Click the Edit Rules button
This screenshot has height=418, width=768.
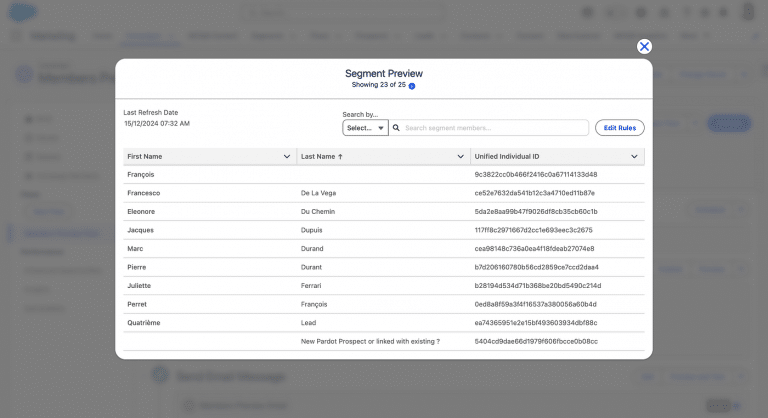620,128
